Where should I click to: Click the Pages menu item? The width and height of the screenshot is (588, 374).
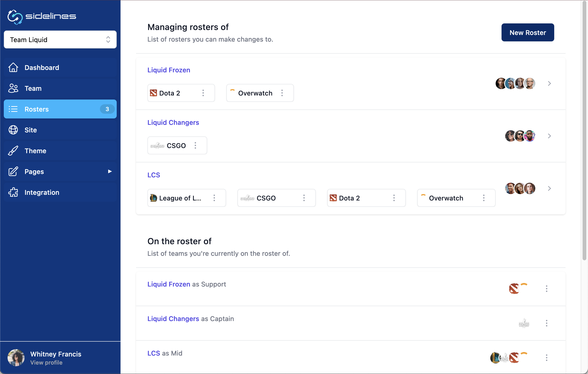pos(60,172)
